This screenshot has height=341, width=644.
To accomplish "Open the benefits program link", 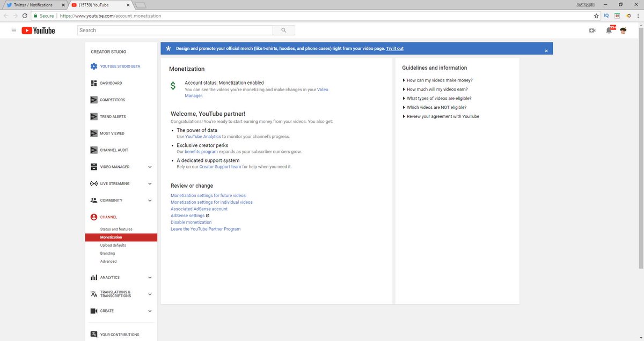I will (x=201, y=152).
